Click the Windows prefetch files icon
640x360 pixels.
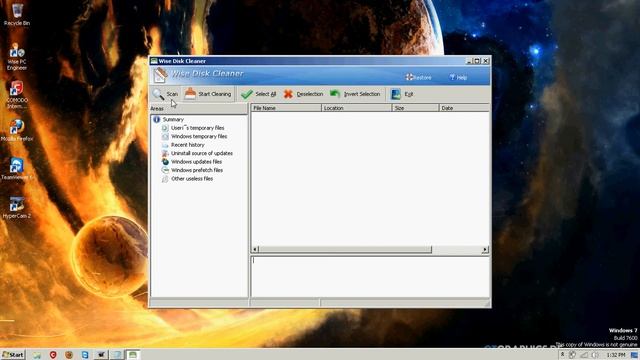pos(165,170)
